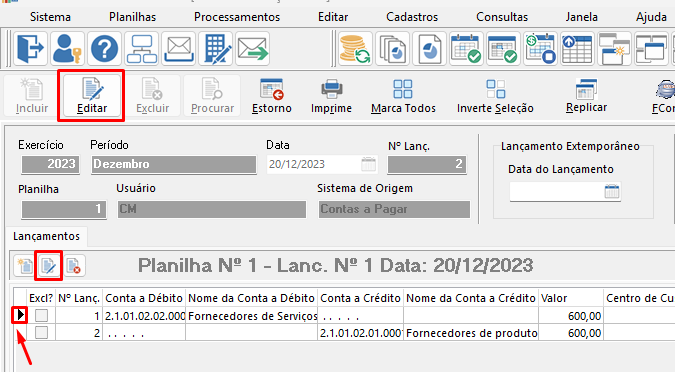The image size is (675, 372).
Task: Open the stacked documents with chart icon
Action: (392, 49)
